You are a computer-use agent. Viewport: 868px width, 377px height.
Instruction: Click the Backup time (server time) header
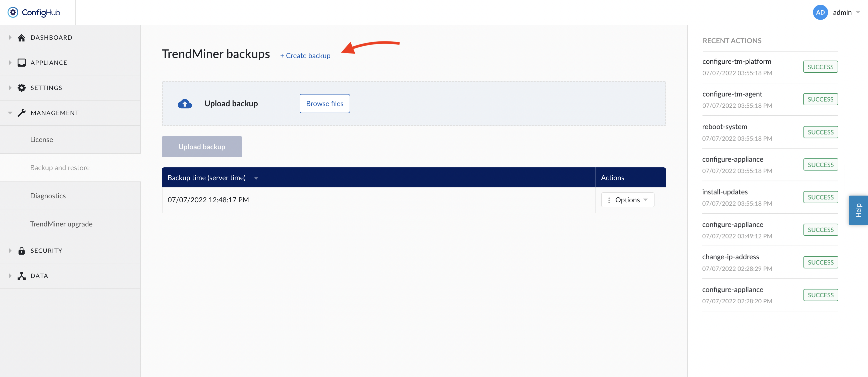(x=206, y=178)
